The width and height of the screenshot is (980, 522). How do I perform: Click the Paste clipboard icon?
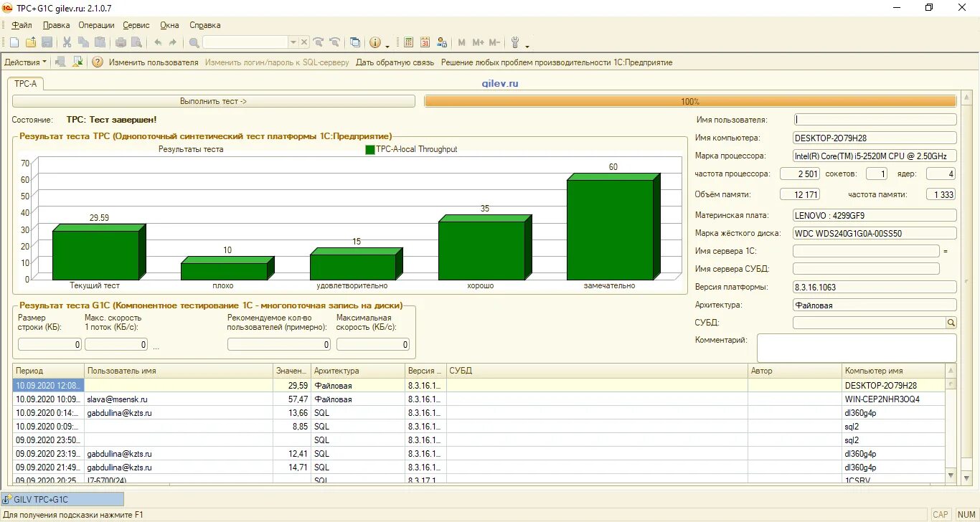point(100,42)
